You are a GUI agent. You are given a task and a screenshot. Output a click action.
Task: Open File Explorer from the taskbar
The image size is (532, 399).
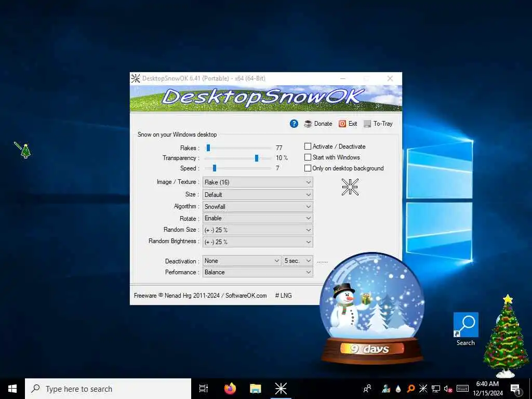coord(255,389)
